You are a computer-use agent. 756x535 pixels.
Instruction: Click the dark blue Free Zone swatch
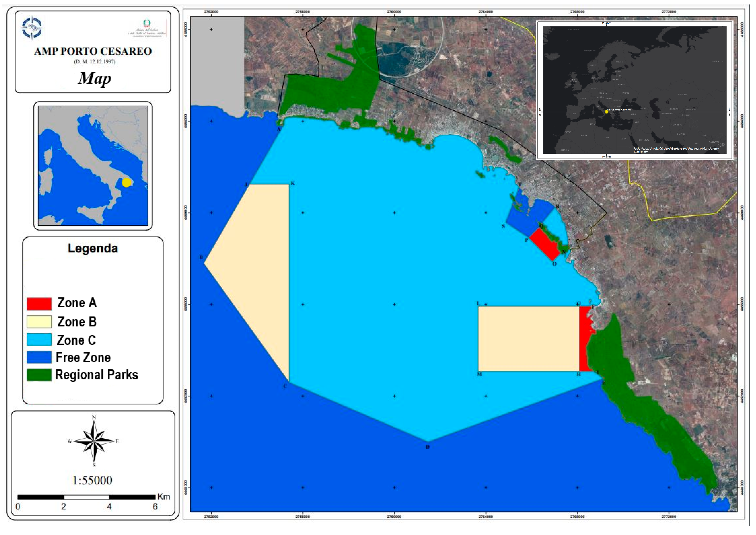pyautogui.click(x=39, y=358)
